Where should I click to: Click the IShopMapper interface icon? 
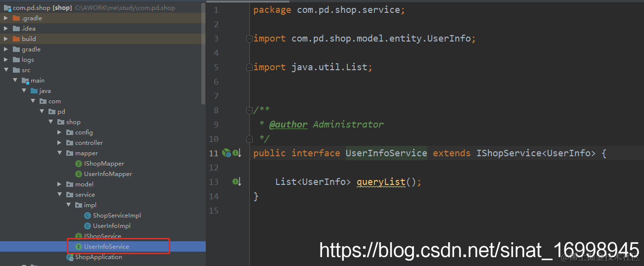click(x=79, y=164)
